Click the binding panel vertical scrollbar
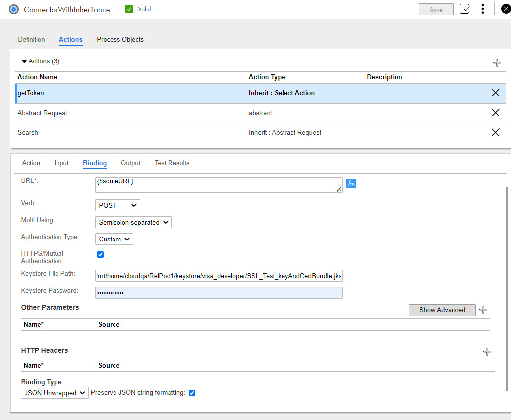The image size is (511, 420). coord(507,289)
